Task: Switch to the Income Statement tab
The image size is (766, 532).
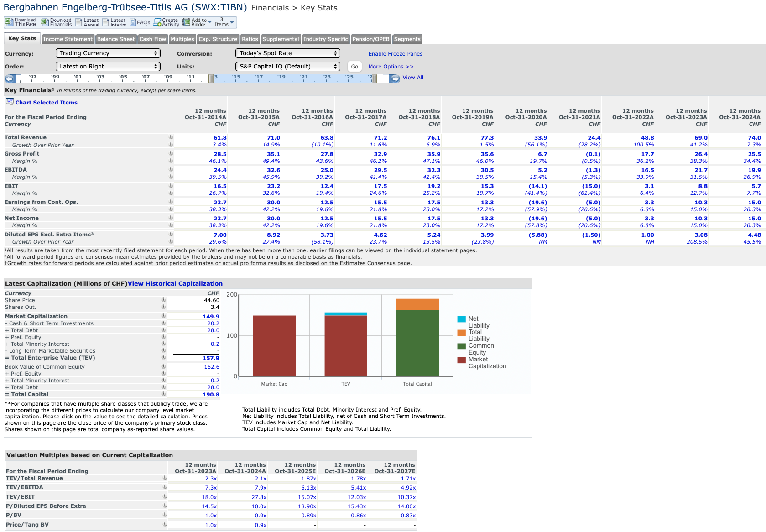Action: [x=68, y=39]
